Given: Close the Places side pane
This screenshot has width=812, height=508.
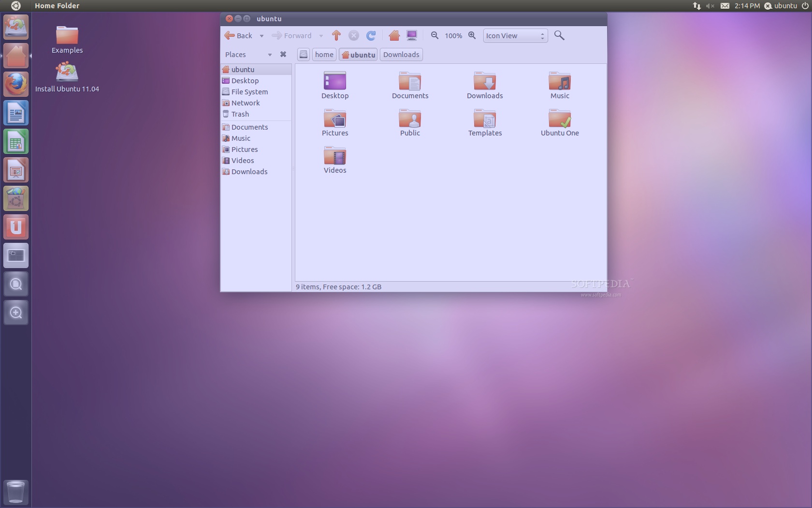Looking at the screenshot, I should tap(283, 54).
